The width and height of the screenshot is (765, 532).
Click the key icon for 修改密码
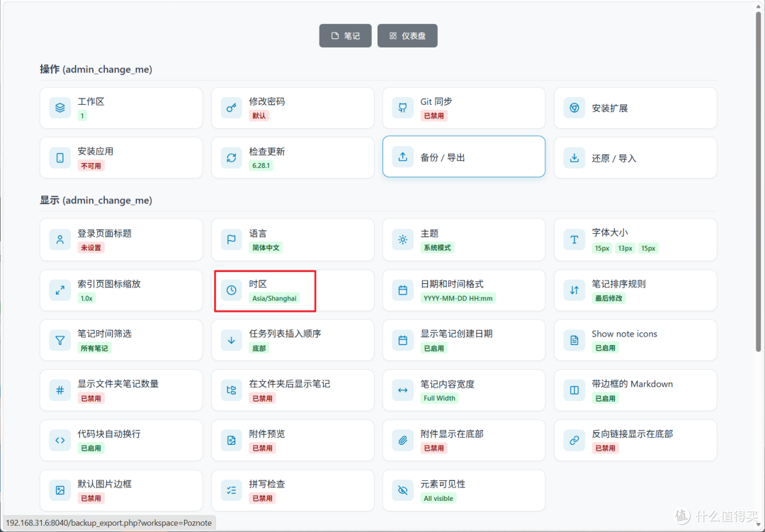[x=231, y=108]
